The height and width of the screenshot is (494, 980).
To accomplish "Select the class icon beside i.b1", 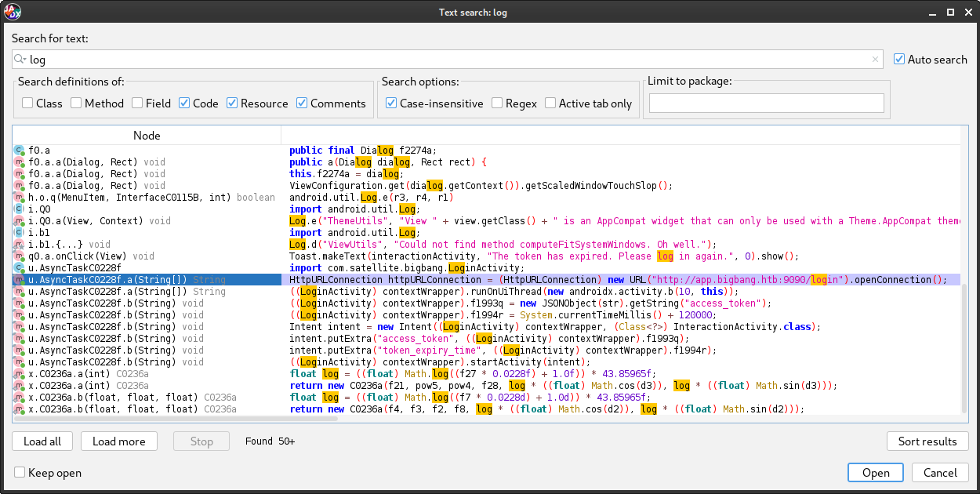I will pyautogui.click(x=20, y=233).
